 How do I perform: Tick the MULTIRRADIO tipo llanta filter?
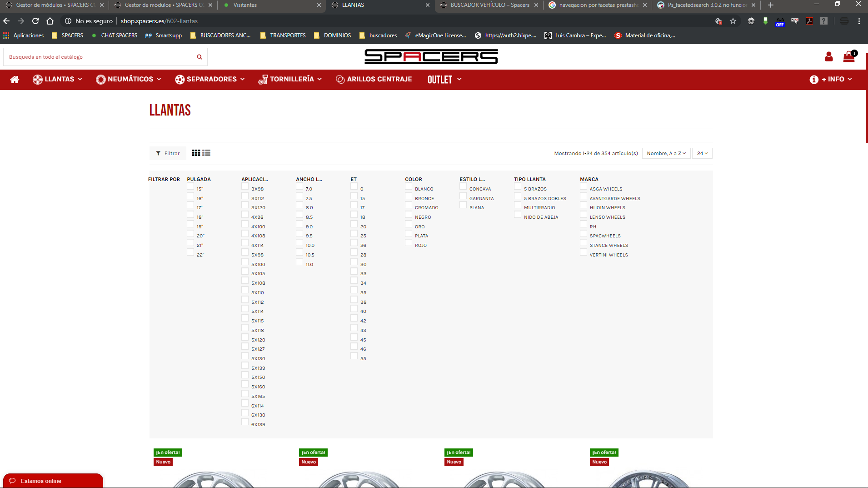[518, 206]
